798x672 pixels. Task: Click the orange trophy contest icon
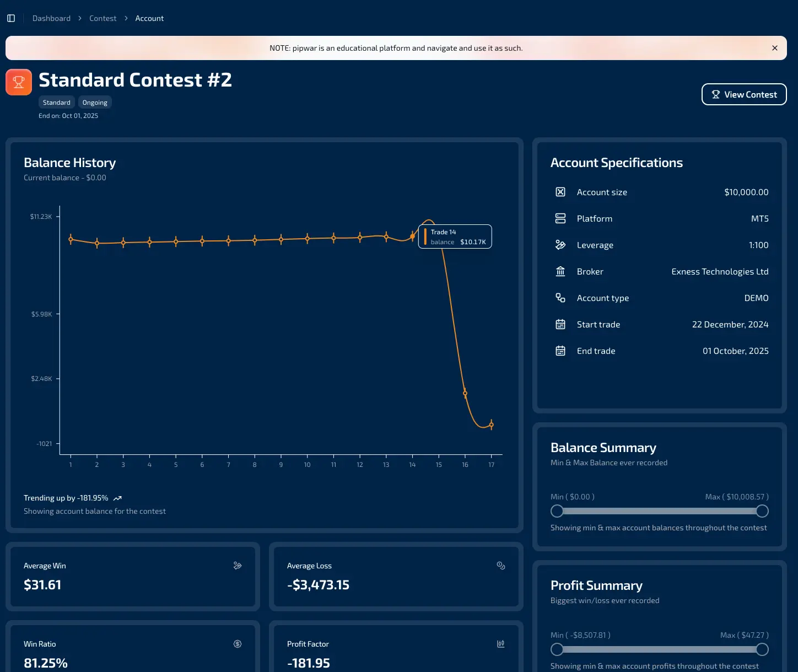19,82
